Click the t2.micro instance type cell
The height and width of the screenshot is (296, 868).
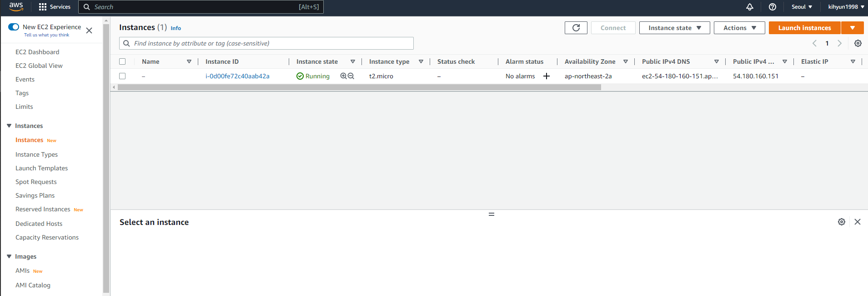coord(381,76)
